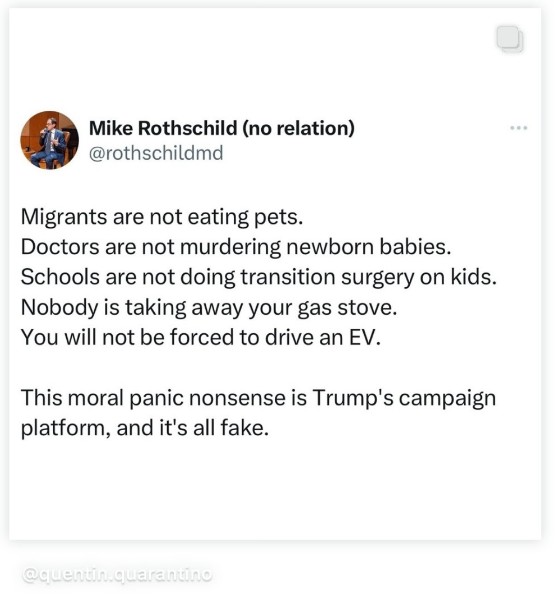Tap the multiple-images carousel icon
Image resolution: width=555 pixels, height=598 pixels.
(510, 39)
